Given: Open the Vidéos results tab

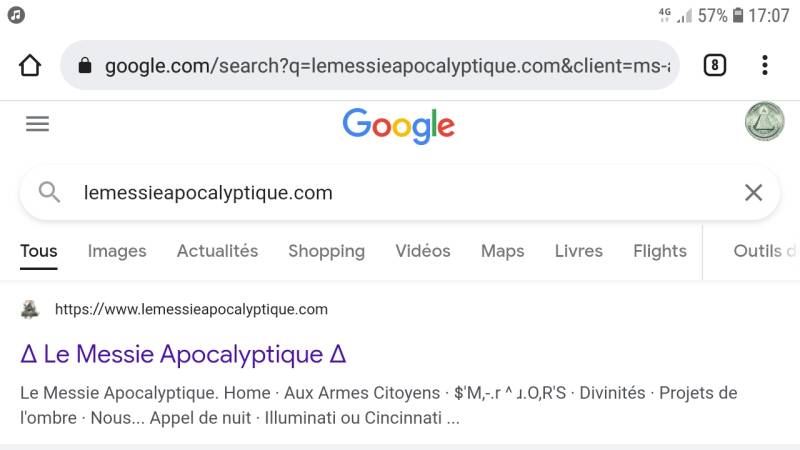Looking at the screenshot, I should point(422,251).
